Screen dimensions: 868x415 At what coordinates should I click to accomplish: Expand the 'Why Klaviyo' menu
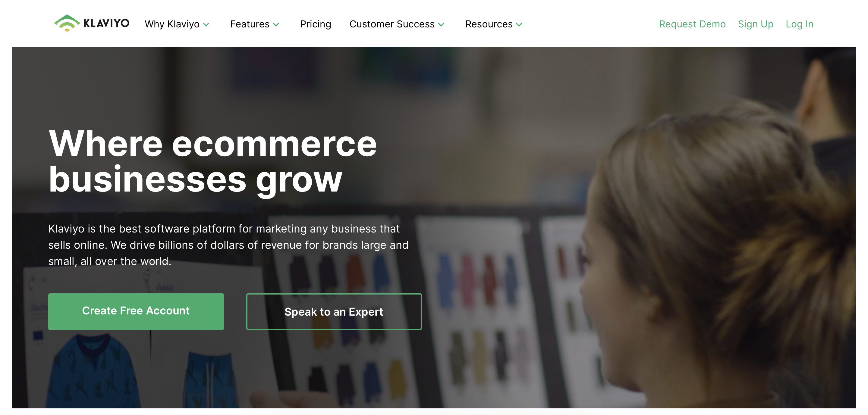[x=178, y=24]
